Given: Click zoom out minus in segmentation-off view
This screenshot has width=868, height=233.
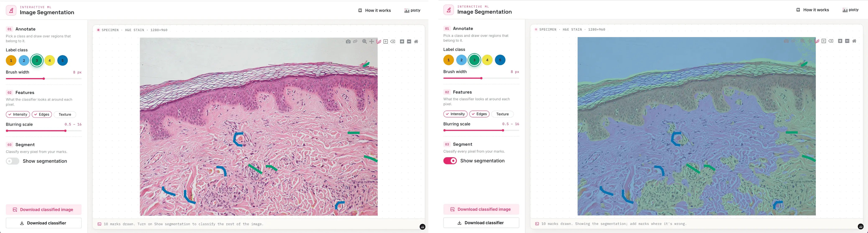Looking at the screenshot, I should pos(409,42).
